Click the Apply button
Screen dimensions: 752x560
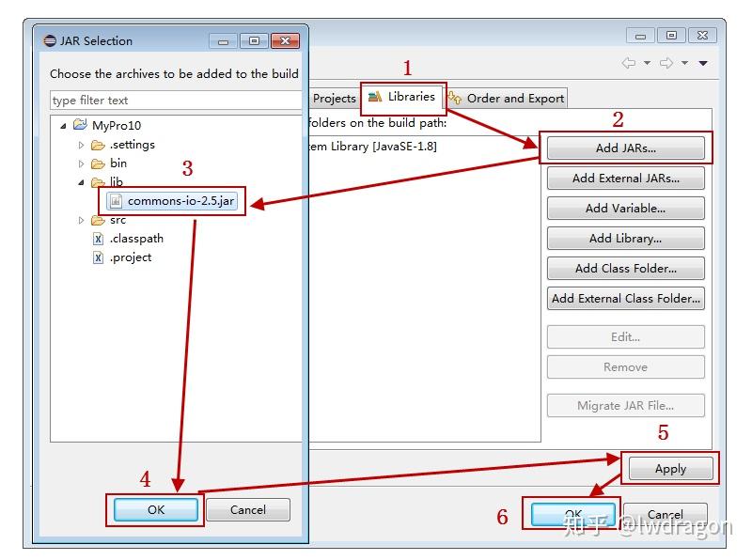(670, 469)
